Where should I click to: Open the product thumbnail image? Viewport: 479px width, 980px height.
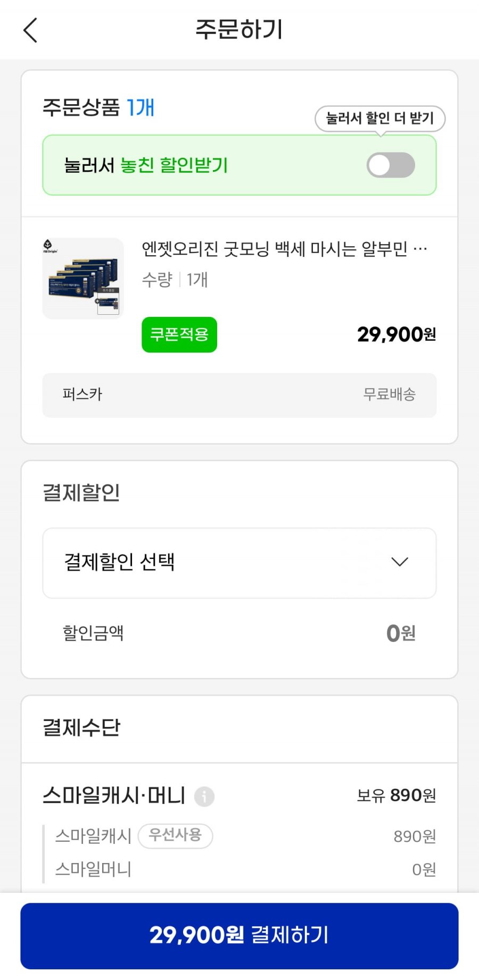83,279
